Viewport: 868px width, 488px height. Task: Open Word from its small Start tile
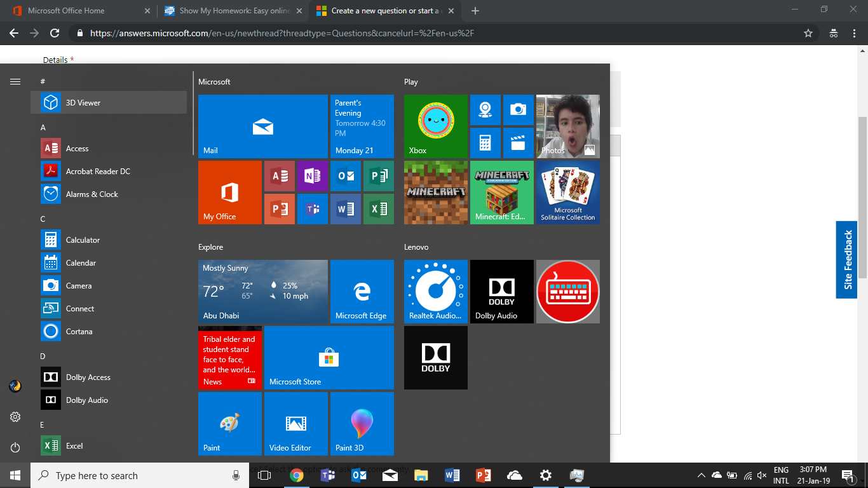point(346,209)
